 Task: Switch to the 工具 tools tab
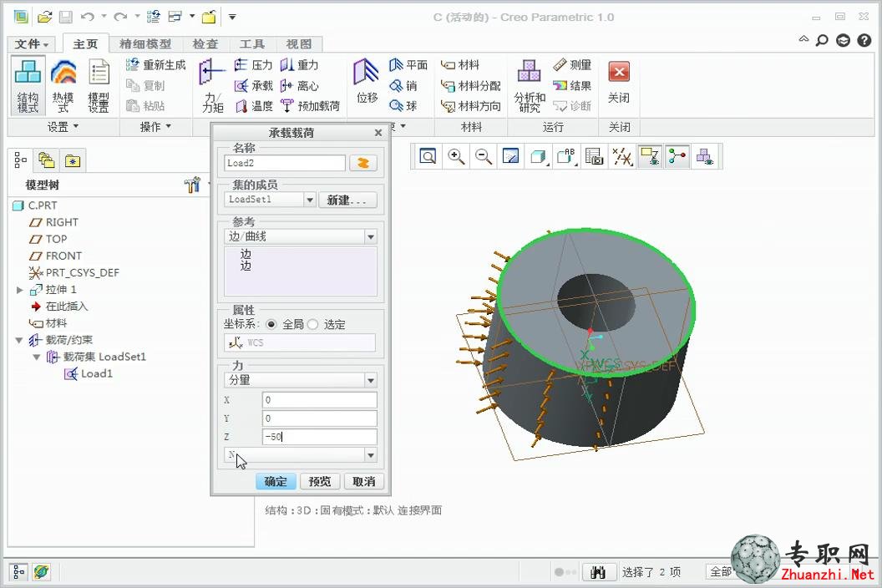[x=251, y=44]
